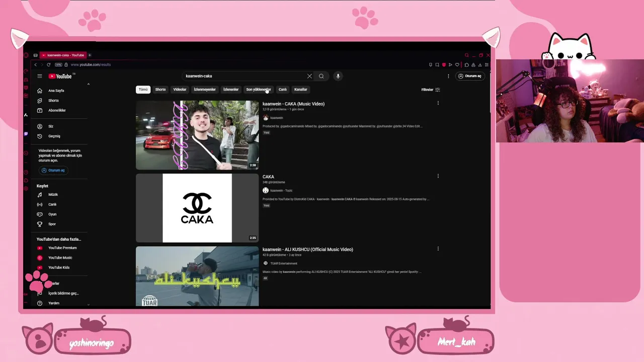Screen dimensions: 644x362
Task: Visit the kaanwein channel under first result
Action: tap(276, 118)
